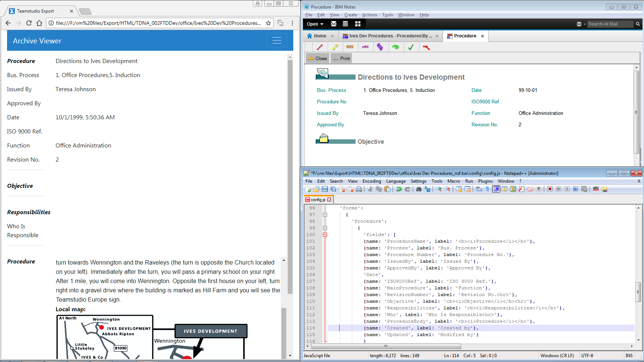This screenshot has width=644, height=362.
Task: Open Mail via envelope icon in Notes
Action: coord(334,24)
